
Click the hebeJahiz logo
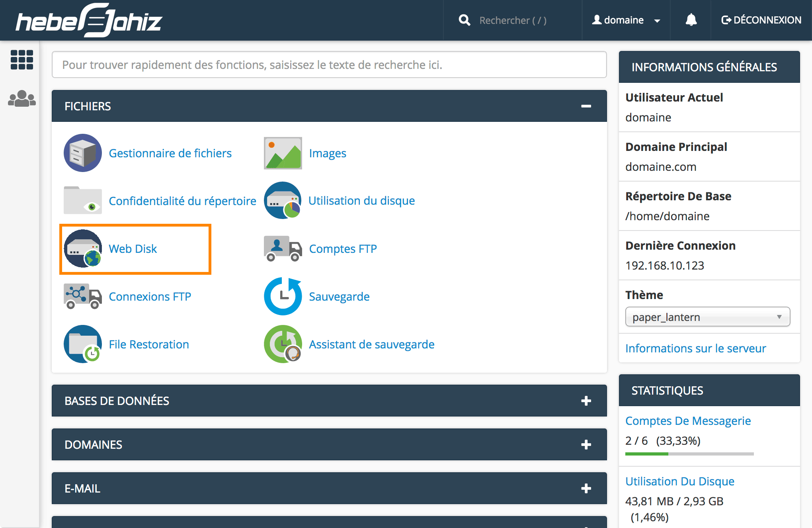click(89, 20)
